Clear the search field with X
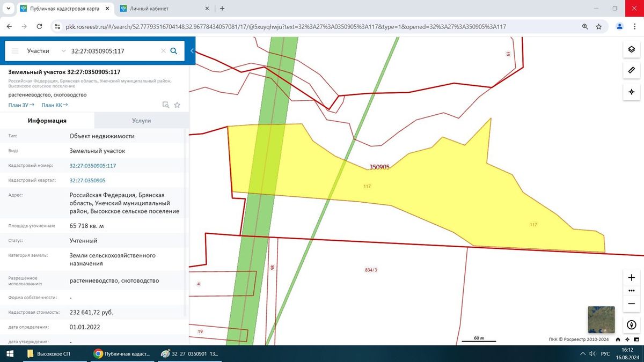 pyautogui.click(x=163, y=51)
